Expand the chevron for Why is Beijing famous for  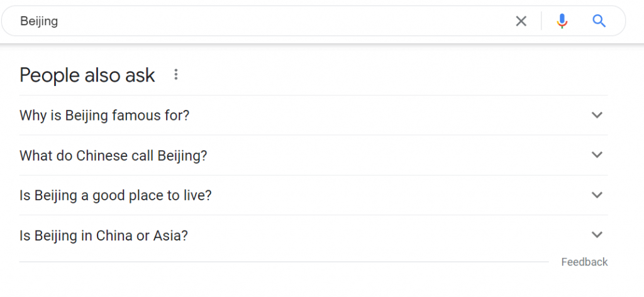[597, 115]
